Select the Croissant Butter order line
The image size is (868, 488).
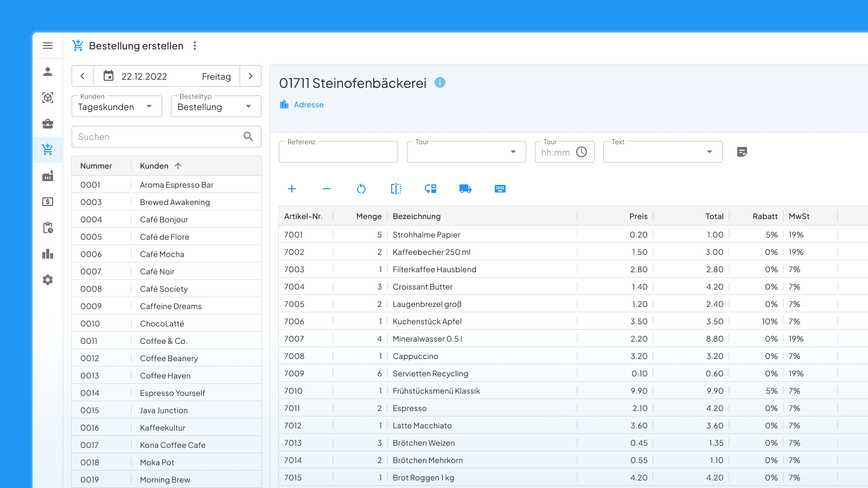573,287
